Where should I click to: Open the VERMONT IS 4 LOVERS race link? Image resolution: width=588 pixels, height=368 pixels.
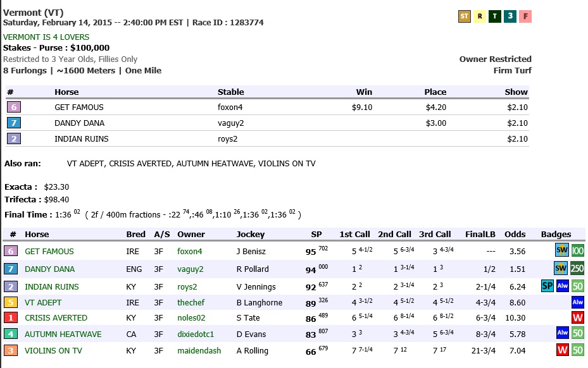[x=46, y=37]
